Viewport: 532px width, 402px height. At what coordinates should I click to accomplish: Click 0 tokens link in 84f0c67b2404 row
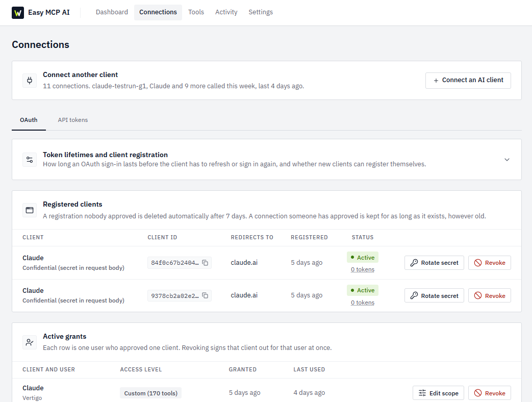[363, 270]
